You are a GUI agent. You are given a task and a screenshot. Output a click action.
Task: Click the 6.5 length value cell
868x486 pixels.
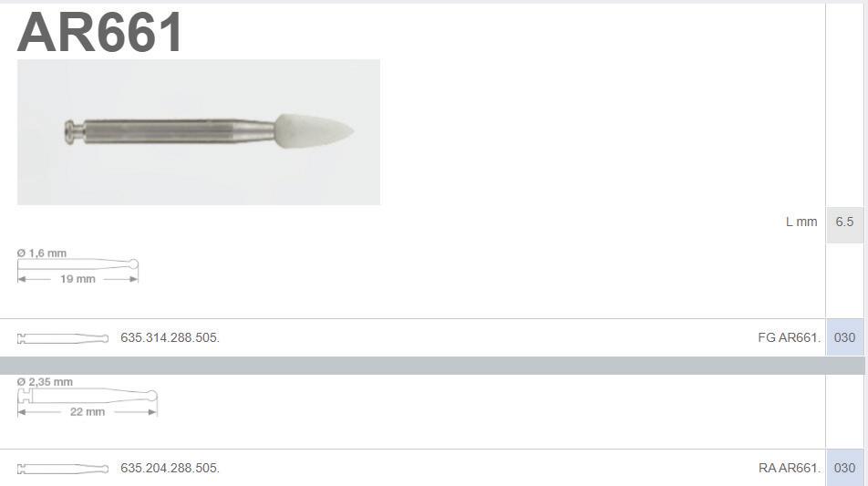click(x=844, y=222)
